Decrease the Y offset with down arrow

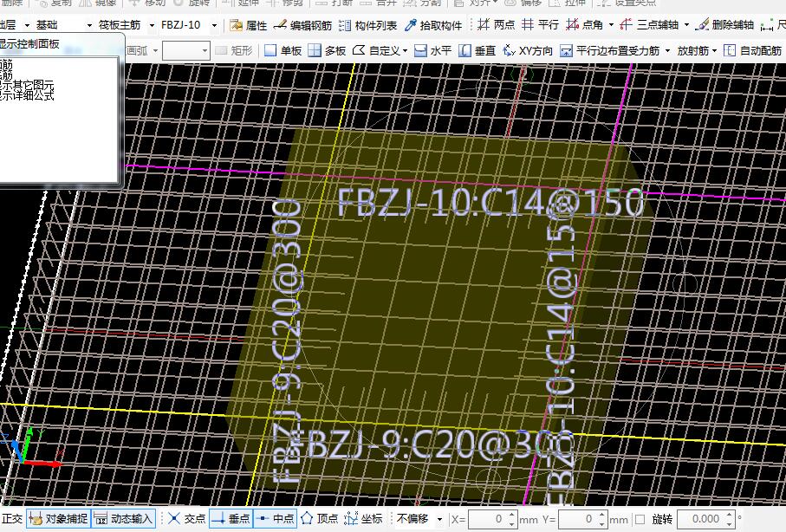(601, 523)
